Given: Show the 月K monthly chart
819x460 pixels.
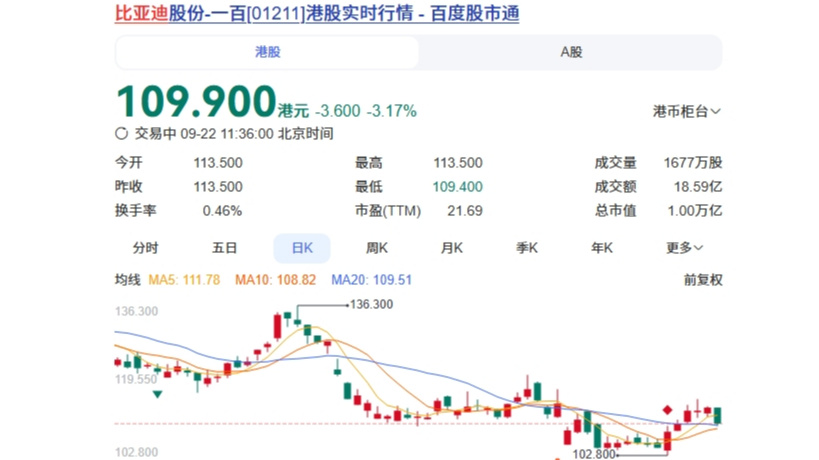Looking at the screenshot, I should pos(452,248).
